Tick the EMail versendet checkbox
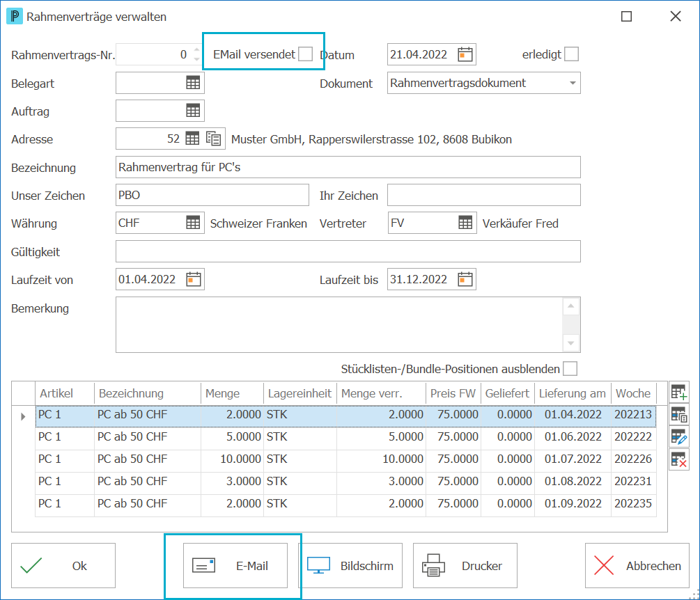 tap(305, 54)
